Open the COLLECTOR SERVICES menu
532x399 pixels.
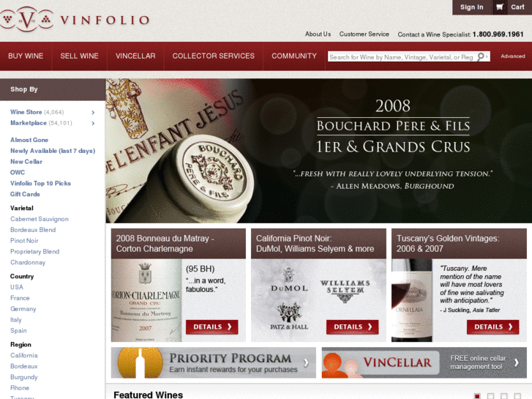pos(214,56)
